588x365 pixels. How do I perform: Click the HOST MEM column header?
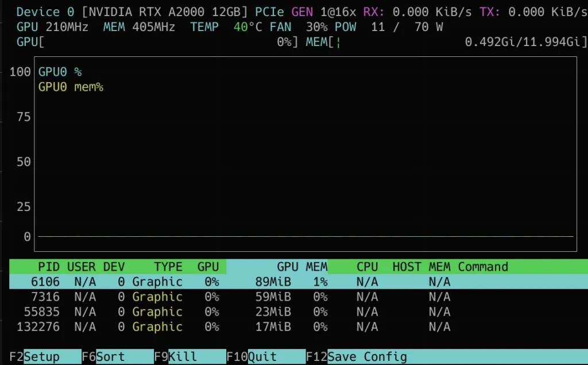pos(421,267)
